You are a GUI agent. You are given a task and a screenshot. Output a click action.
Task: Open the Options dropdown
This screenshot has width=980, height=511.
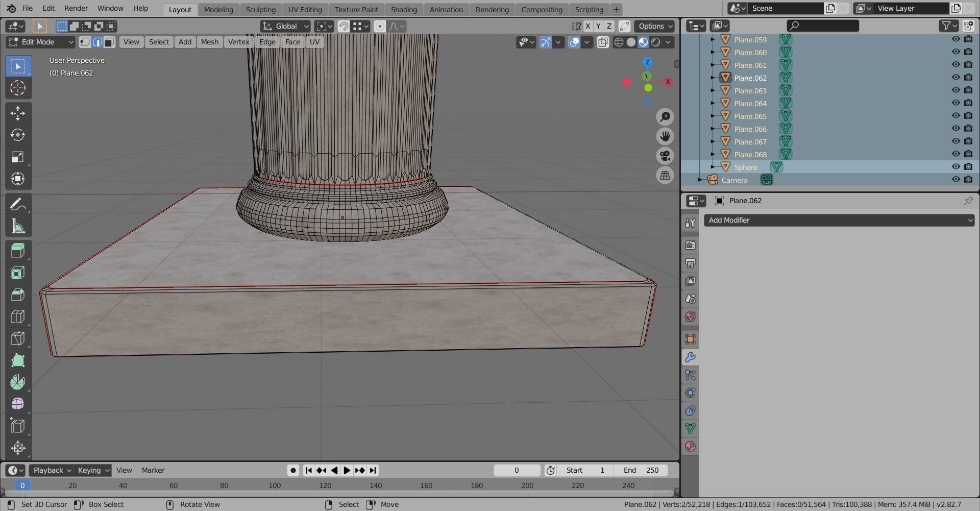[x=655, y=26]
